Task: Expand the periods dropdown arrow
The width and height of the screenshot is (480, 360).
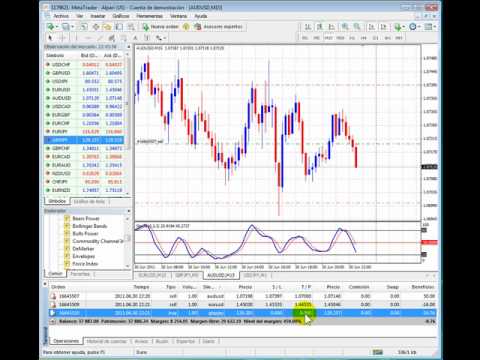Action: coord(419,27)
